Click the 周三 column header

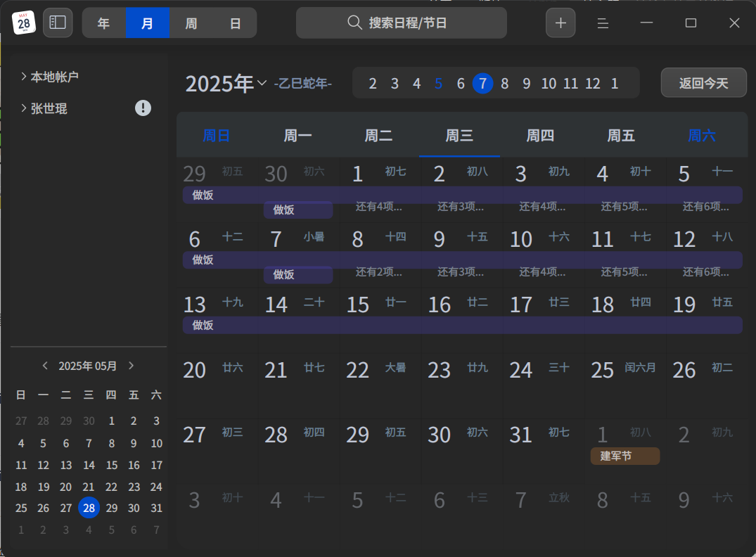tap(459, 136)
